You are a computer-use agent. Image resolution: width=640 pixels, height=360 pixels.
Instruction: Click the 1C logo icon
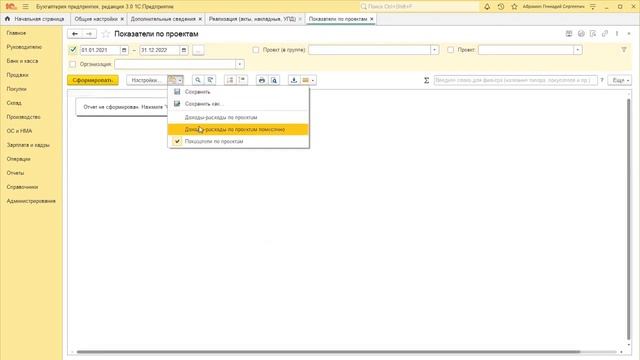[x=11, y=7]
